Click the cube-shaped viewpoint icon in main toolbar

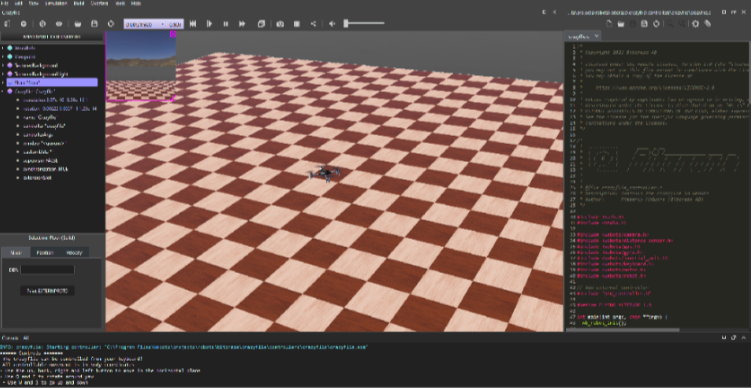click(42, 24)
